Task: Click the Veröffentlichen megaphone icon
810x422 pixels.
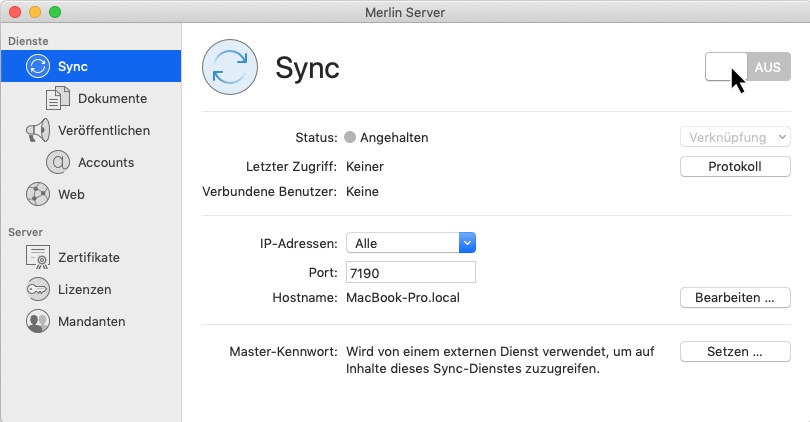Action: (38, 130)
